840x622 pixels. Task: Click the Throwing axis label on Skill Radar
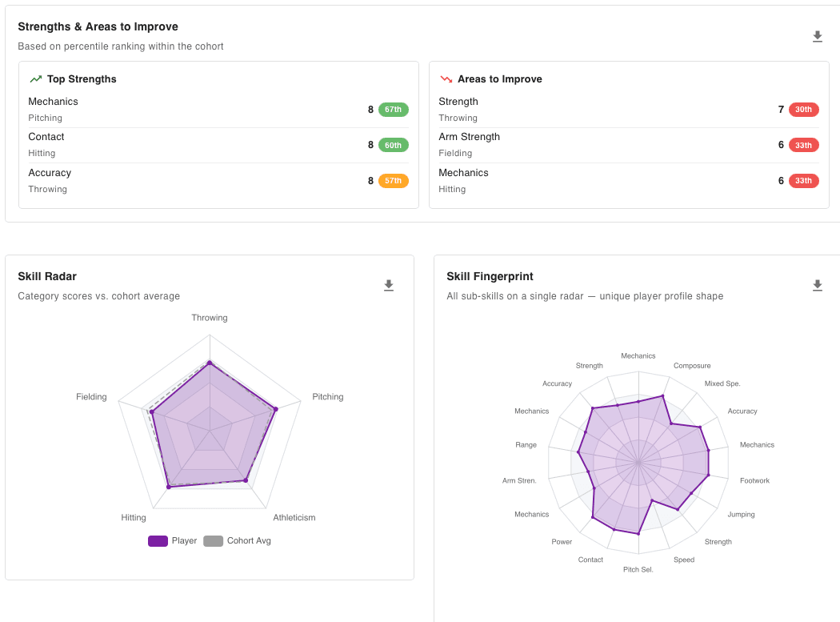coord(209,317)
